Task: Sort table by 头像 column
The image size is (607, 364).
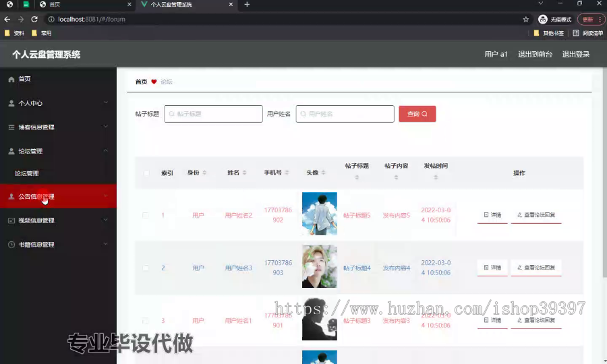Action: coord(323,173)
